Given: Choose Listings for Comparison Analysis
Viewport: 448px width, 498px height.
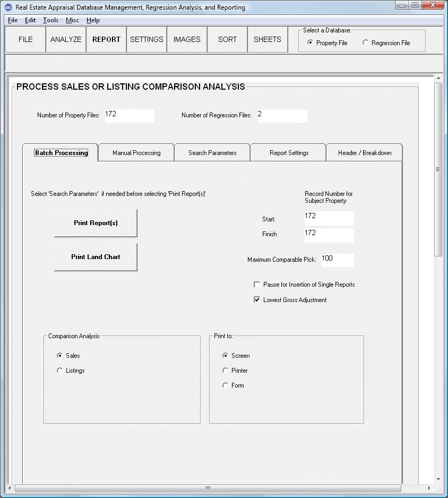Looking at the screenshot, I should (x=59, y=371).
